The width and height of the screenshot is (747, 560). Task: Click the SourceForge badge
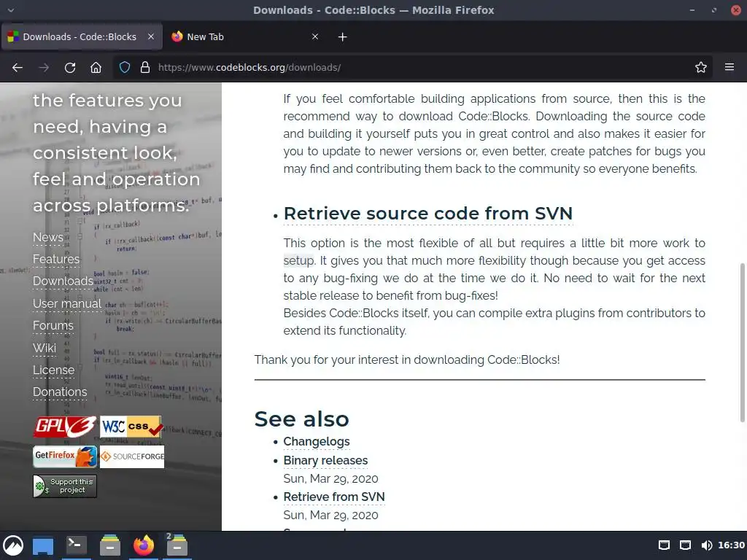click(x=132, y=456)
